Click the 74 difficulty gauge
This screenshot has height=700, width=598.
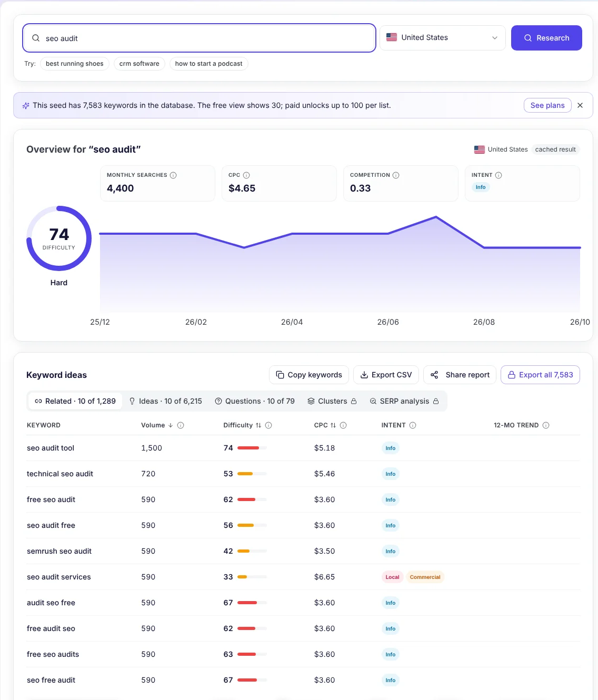pyautogui.click(x=59, y=238)
